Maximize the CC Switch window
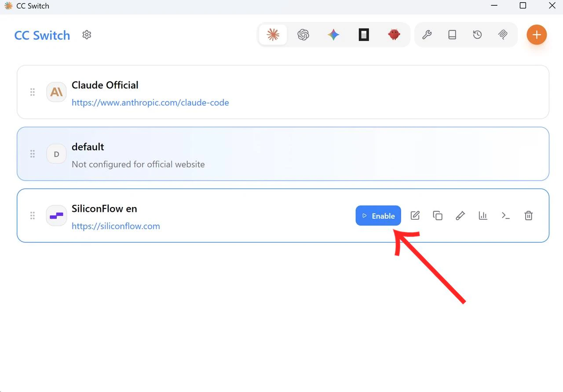Screen dimensions: 563x392 (x=523, y=6)
